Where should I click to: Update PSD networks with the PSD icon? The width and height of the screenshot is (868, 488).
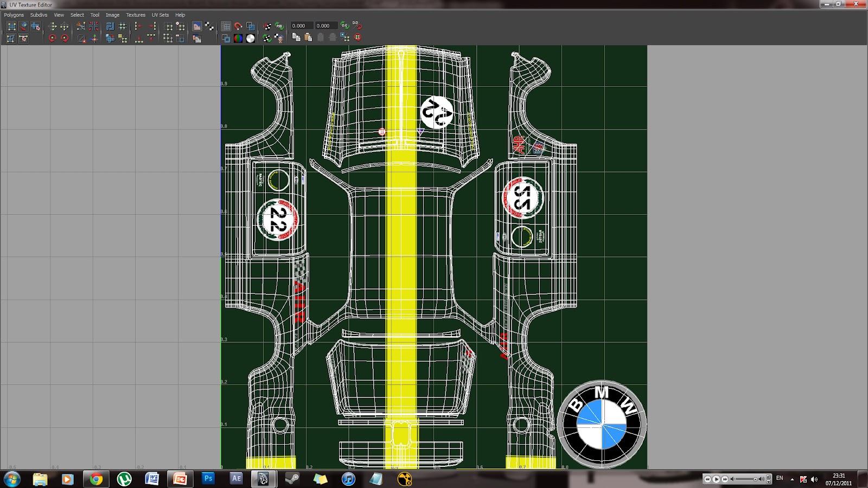pyautogui.click(x=278, y=25)
